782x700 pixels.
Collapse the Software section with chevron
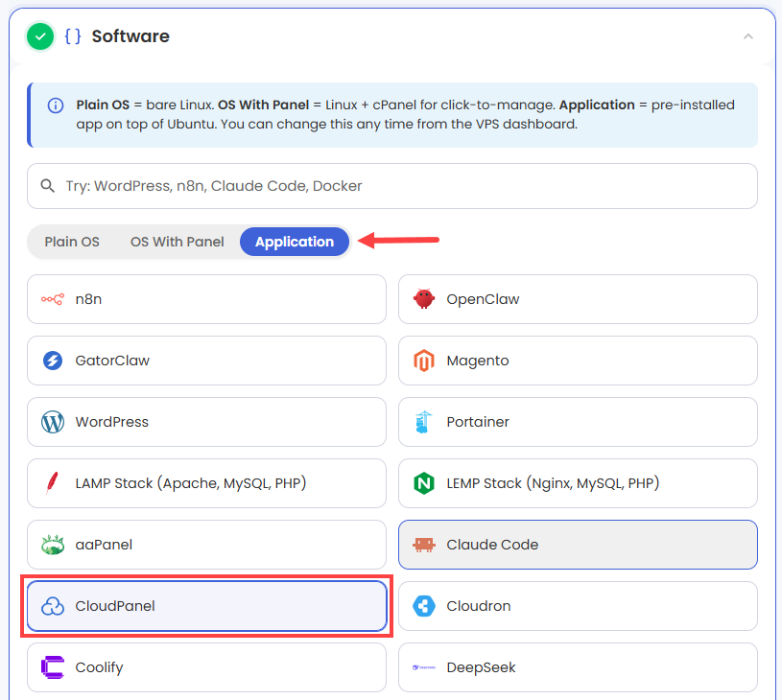(x=748, y=36)
